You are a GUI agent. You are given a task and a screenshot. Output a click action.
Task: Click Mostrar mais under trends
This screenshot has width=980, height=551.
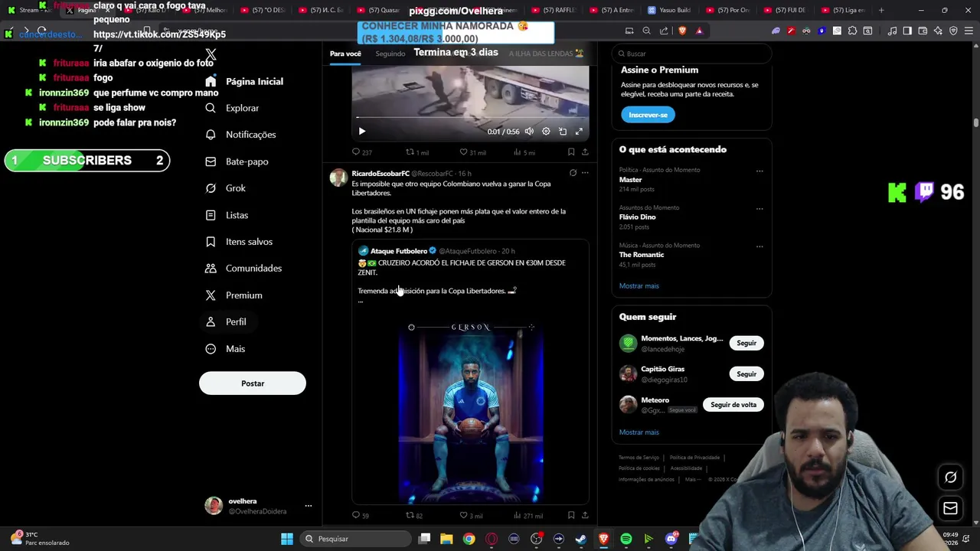pyautogui.click(x=639, y=286)
